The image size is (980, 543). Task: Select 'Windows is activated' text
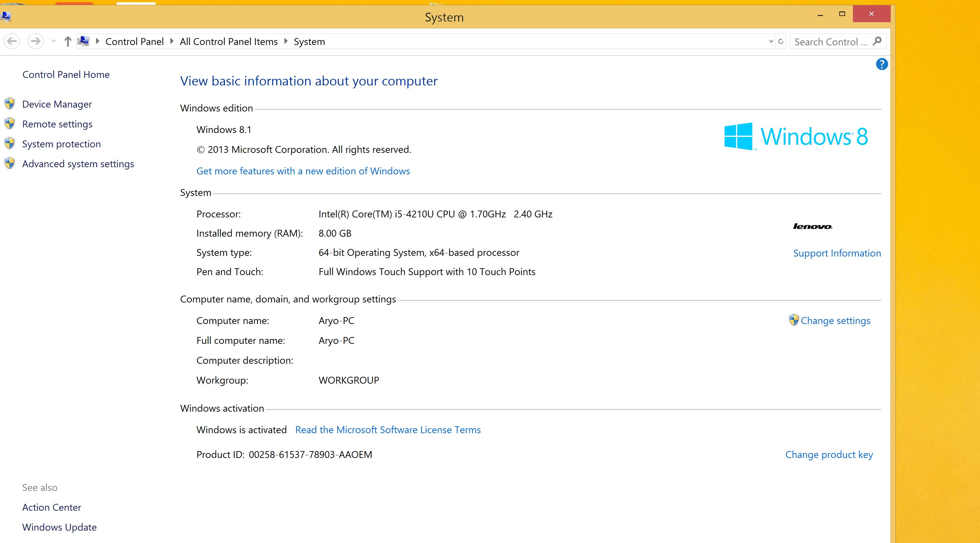tap(241, 430)
